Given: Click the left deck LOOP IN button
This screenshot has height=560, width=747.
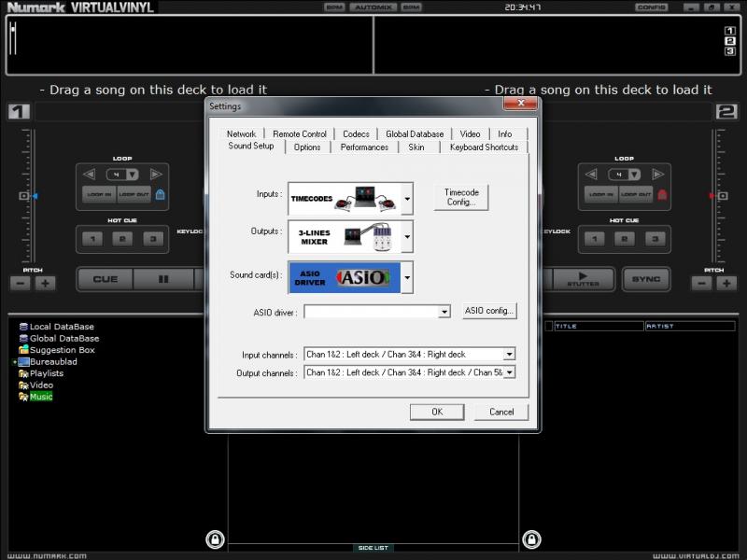Looking at the screenshot, I should [x=99, y=194].
